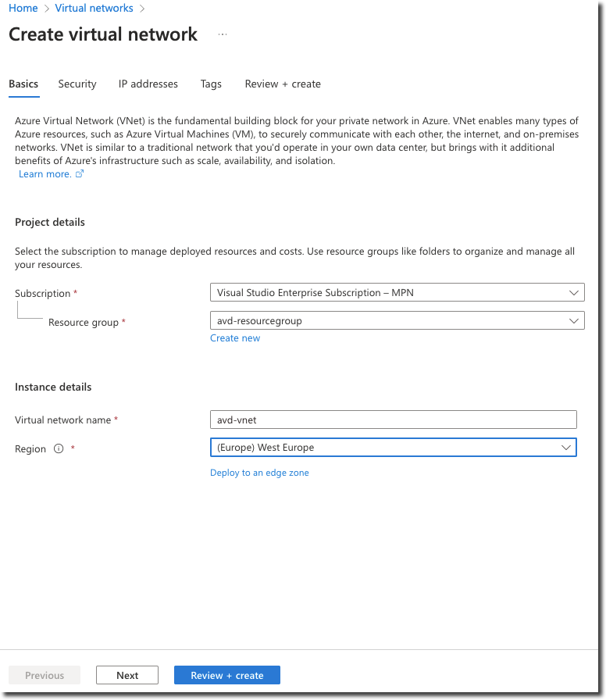Focus the Virtual network name field
The width and height of the screenshot is (606, 700).
click(x=393, y=420)
